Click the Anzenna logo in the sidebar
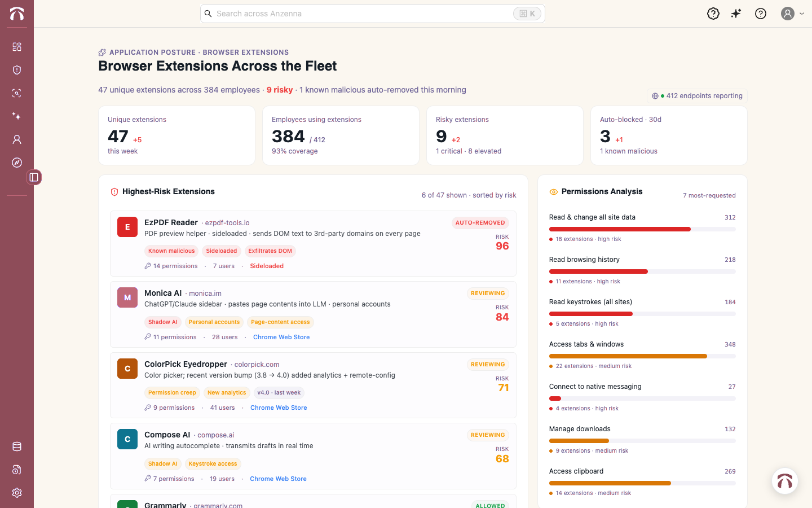This screenshot has width=812, height=508. click(x=17, y=14)
